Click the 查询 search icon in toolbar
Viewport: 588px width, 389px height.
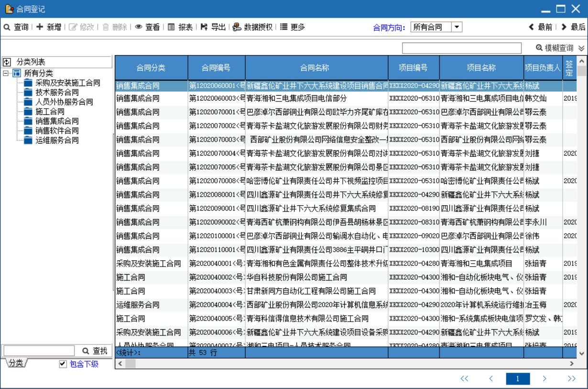[x=7, y=27]
